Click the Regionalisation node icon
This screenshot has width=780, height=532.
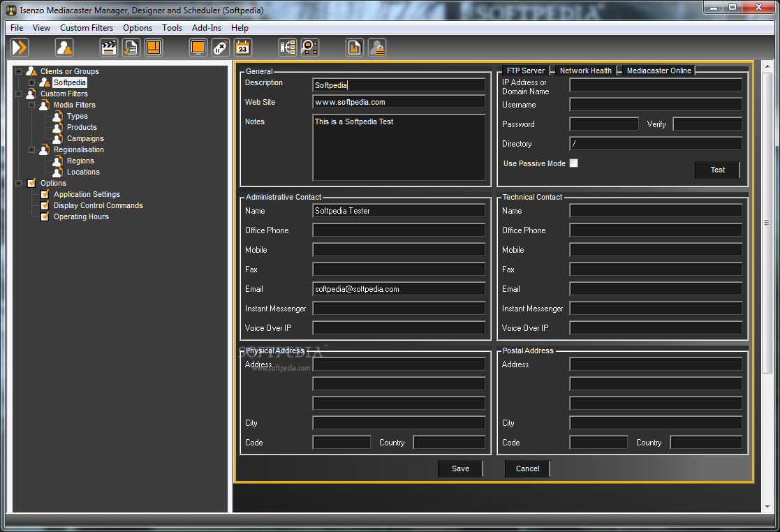coord(44,149)
